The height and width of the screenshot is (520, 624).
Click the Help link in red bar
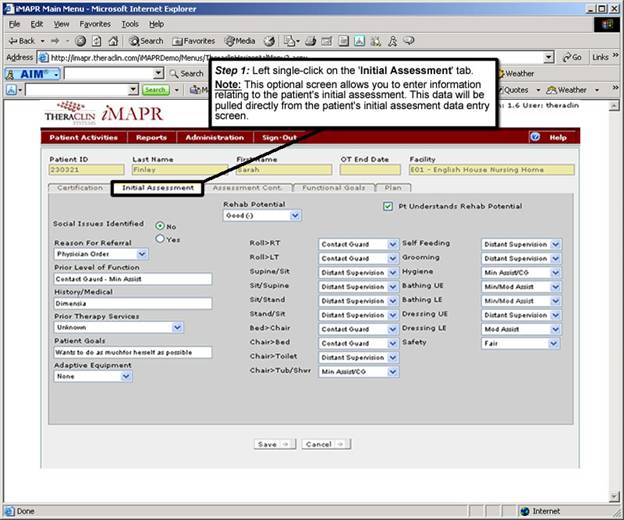pos(558,137)
